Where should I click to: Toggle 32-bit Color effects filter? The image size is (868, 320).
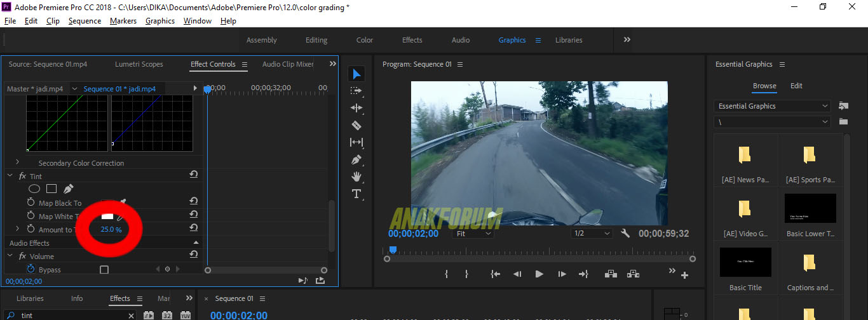tap(167, 315)
